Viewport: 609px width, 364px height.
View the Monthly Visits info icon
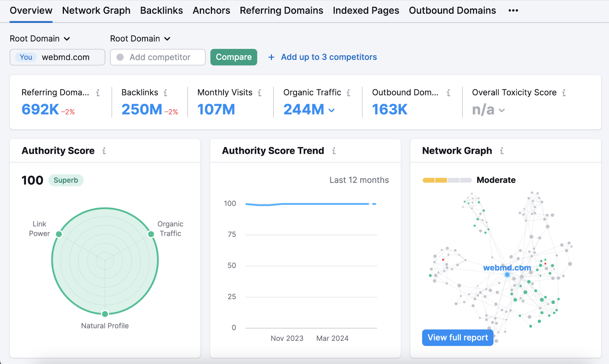[x=259, y=92]
